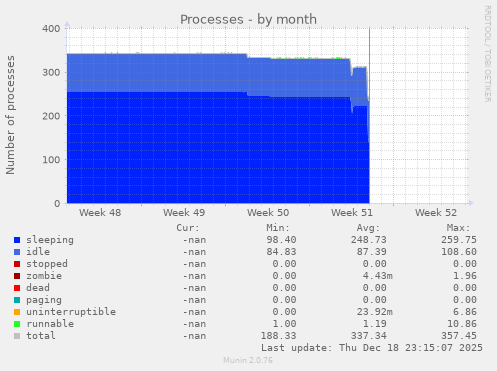Select the runnable max value 10.86
Image resolution: width=497 pixels, height=371 pixels.
pyautogui.click(x=462, y=324)
